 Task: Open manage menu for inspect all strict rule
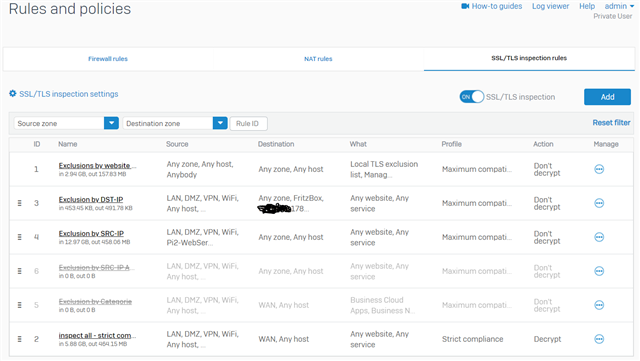599,339
